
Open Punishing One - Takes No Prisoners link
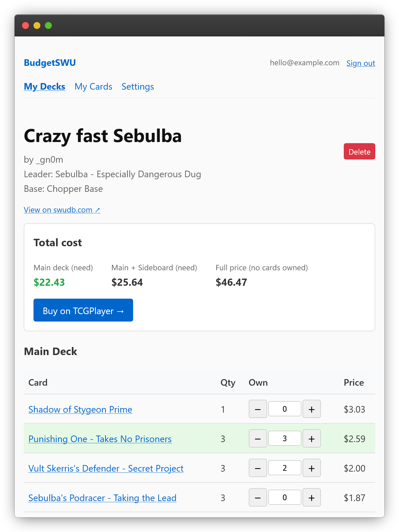click(x=100, y=439)
